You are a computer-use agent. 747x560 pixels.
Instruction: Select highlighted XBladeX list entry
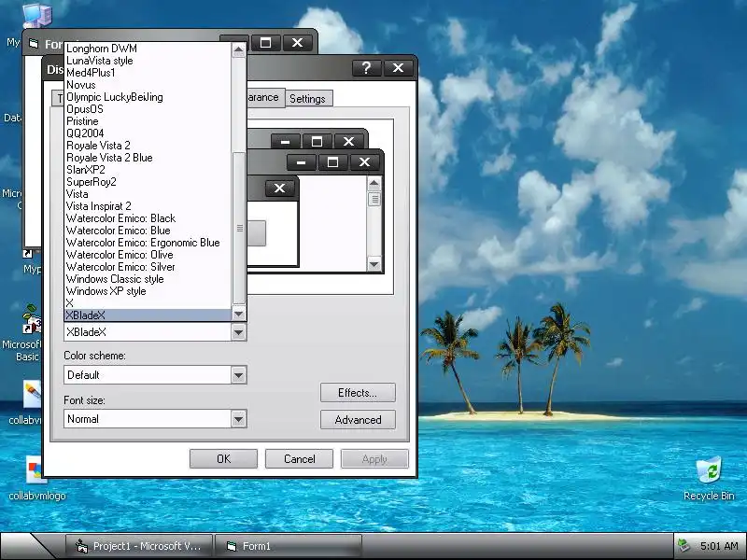(x=148, y=315)
